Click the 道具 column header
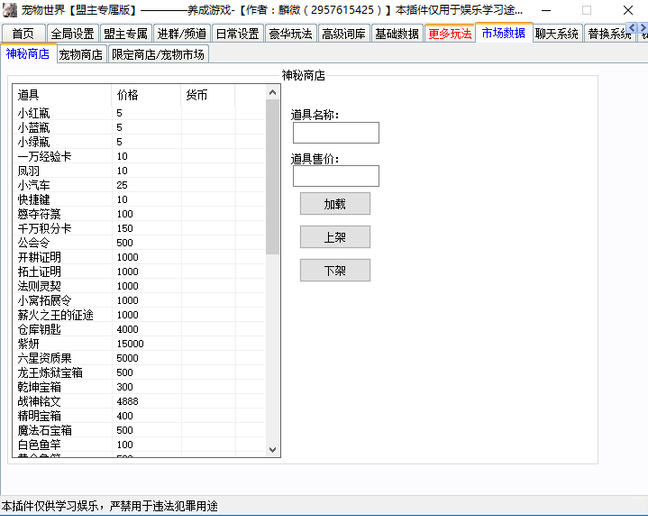 (60, 95)
